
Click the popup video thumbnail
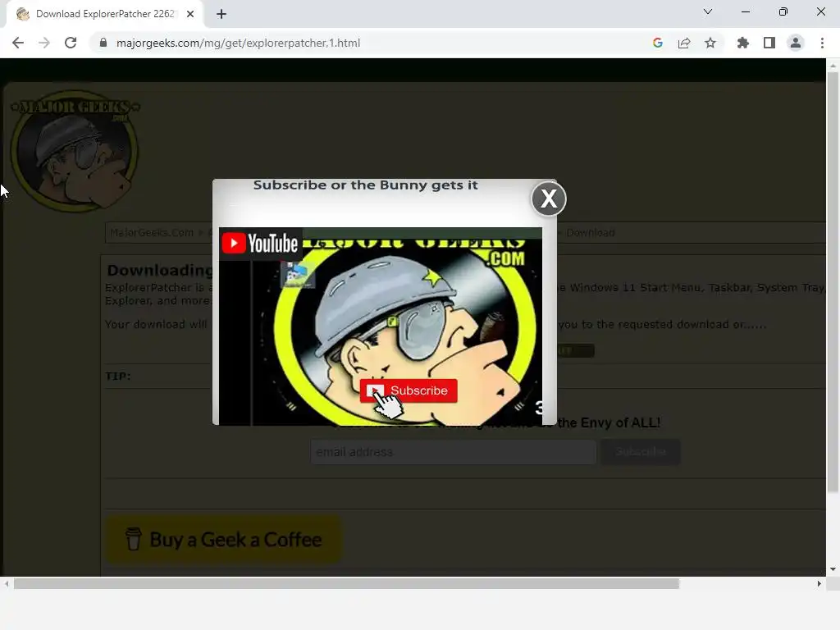click(x=381, y=326)
